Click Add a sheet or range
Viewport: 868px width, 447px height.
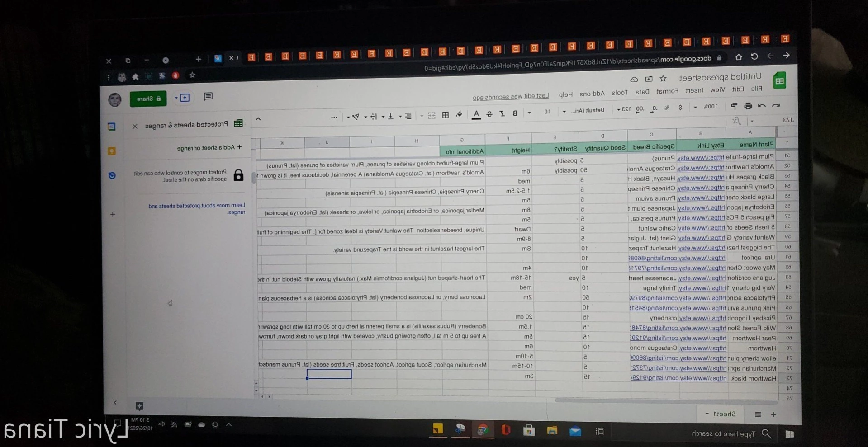(x=209, y=148)
